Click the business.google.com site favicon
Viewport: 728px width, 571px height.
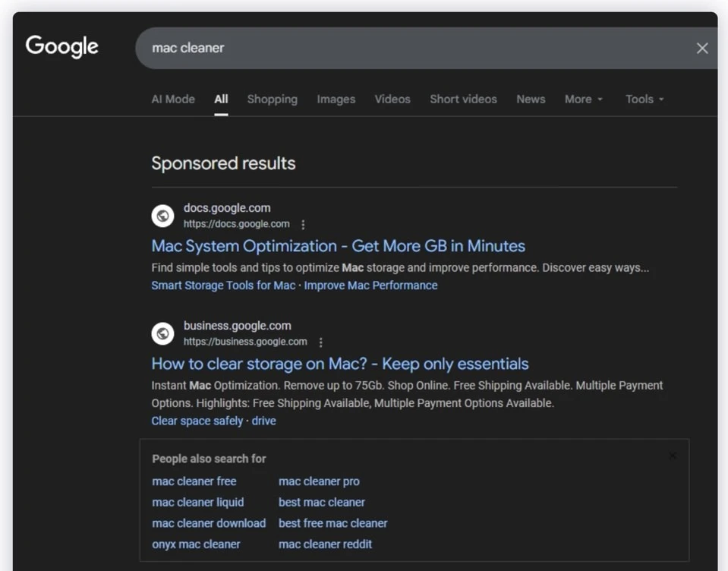pos(162,333)
